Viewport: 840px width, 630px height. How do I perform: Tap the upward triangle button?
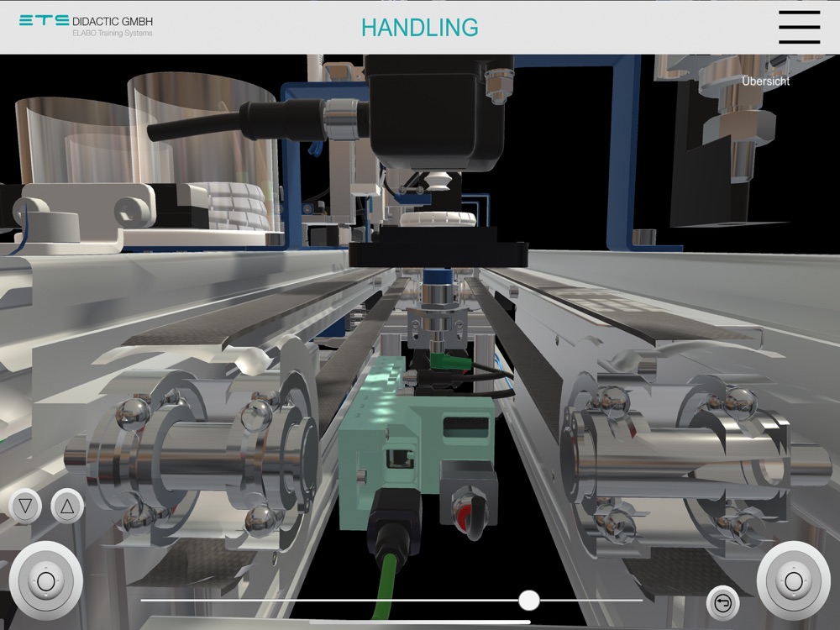click(67, 506)
